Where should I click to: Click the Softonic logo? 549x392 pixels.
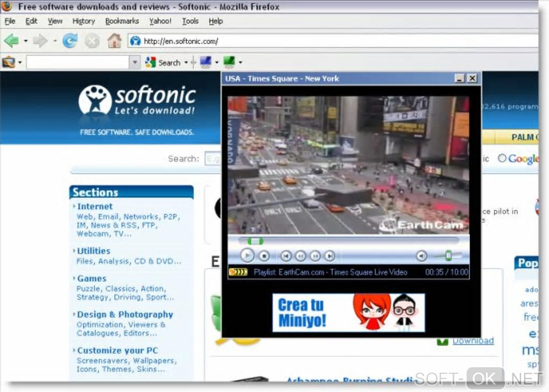click(137, 101)
